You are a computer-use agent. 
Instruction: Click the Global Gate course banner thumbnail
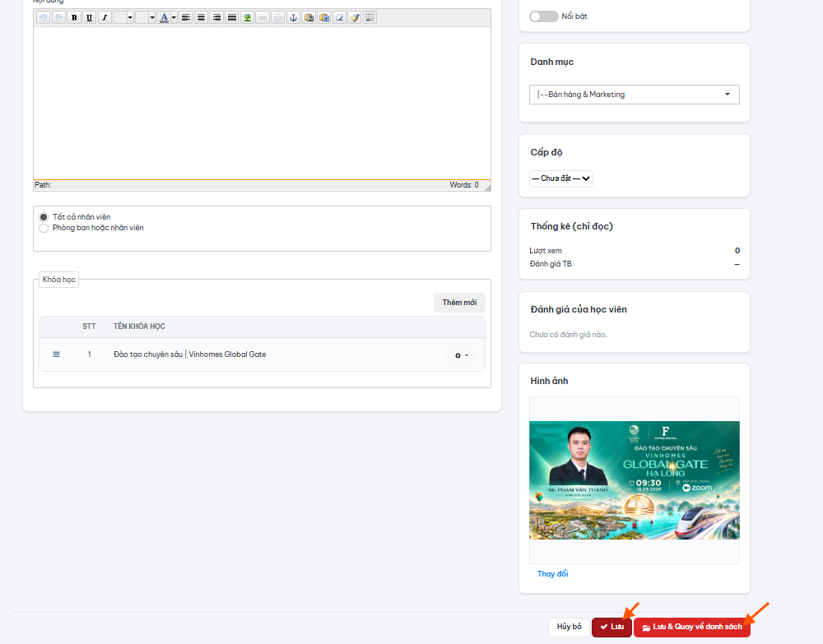[634, 480]
